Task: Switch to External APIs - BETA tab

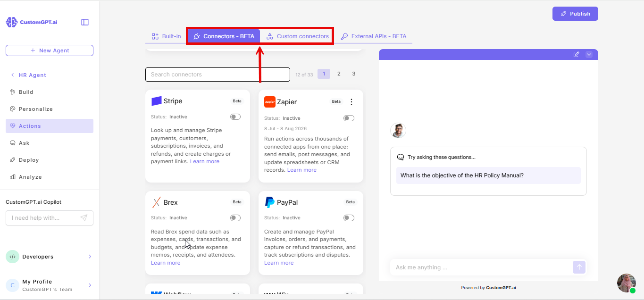Action: 374,36
